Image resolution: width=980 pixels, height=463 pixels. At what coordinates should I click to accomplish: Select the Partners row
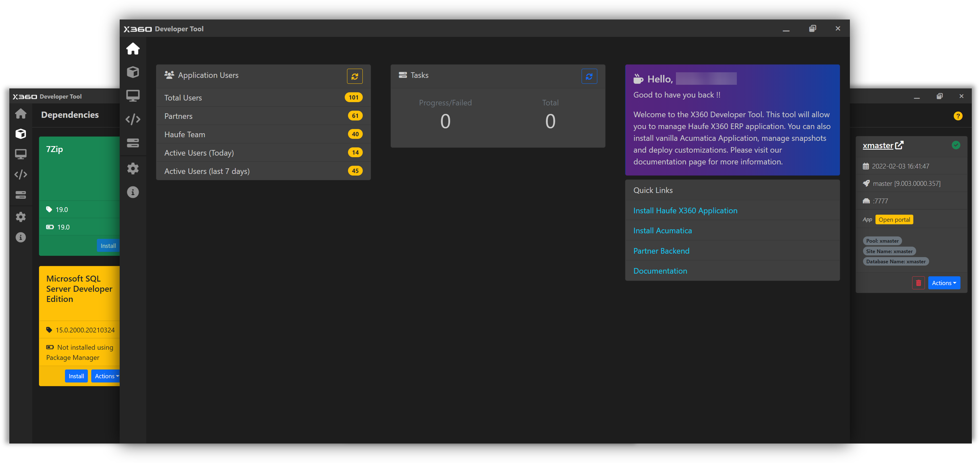263,116
